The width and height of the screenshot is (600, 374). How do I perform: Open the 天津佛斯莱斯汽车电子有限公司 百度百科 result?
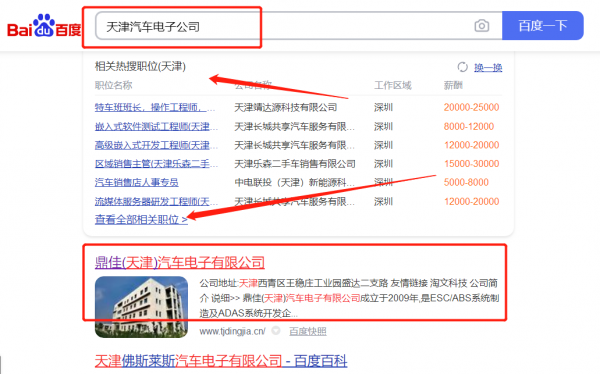point(221,361)
